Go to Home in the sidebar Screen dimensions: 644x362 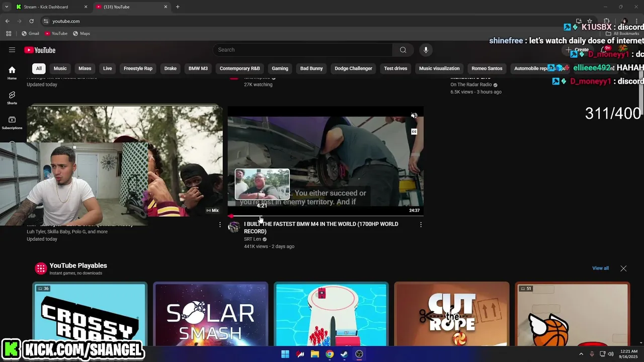click(x=12, y=73)
